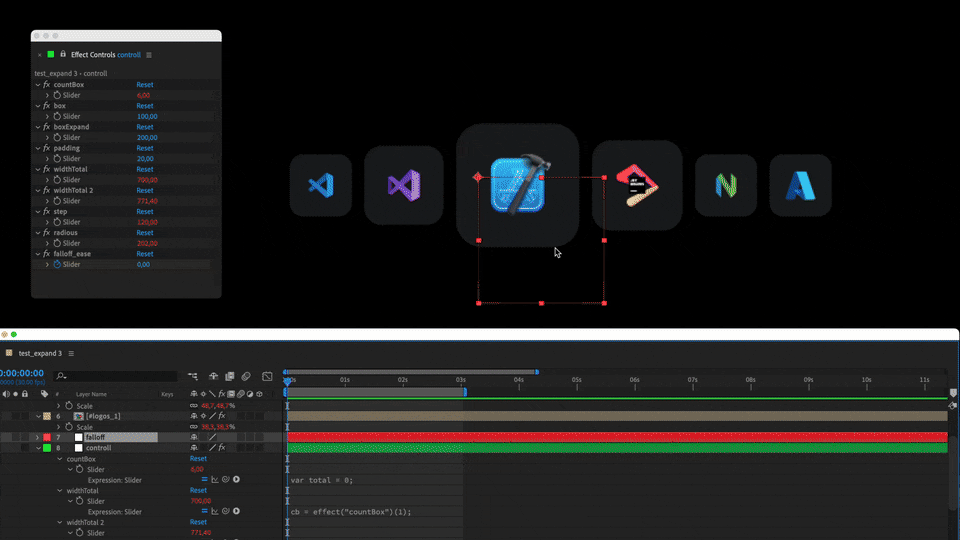Click green label color swatch of controll layer

47,448
